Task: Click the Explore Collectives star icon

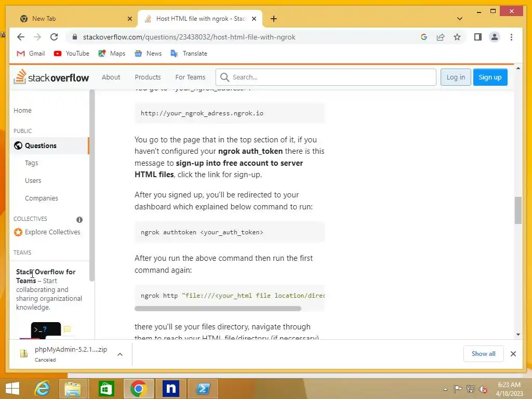Action: click(18, 232)
